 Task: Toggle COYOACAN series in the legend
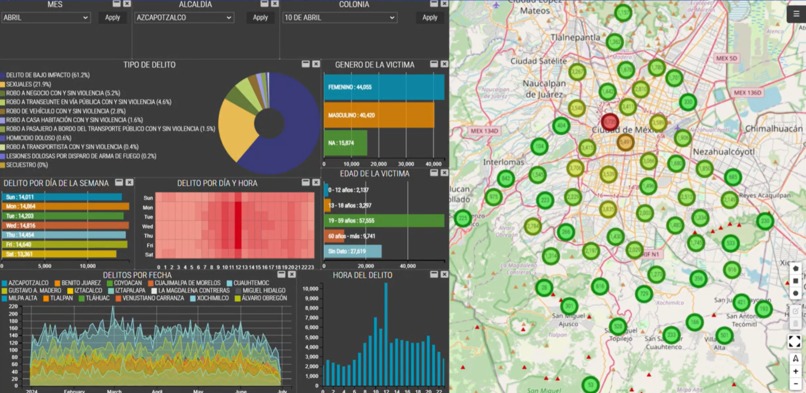tap(124, 283)
